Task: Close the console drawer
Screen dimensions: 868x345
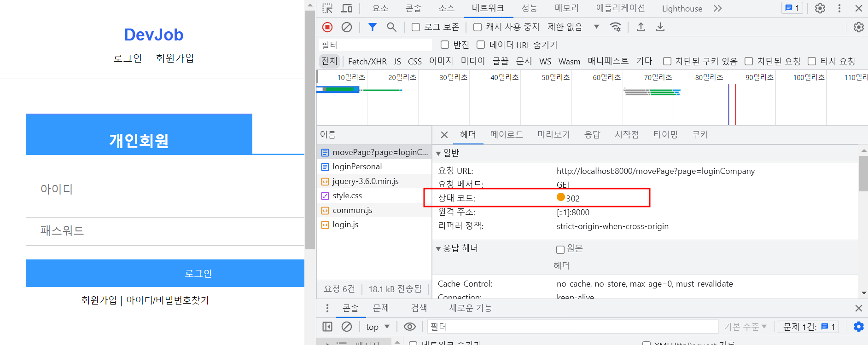Action: click(x=859, y=308)
